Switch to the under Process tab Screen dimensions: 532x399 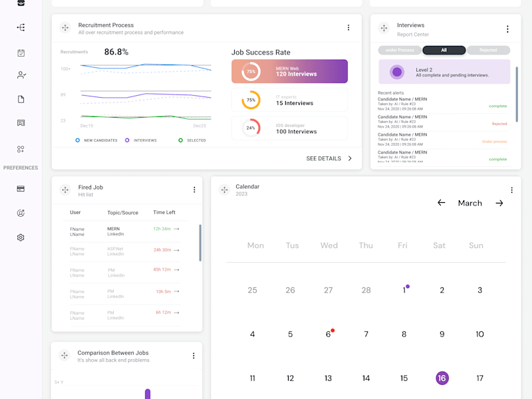tap(400, 51)
